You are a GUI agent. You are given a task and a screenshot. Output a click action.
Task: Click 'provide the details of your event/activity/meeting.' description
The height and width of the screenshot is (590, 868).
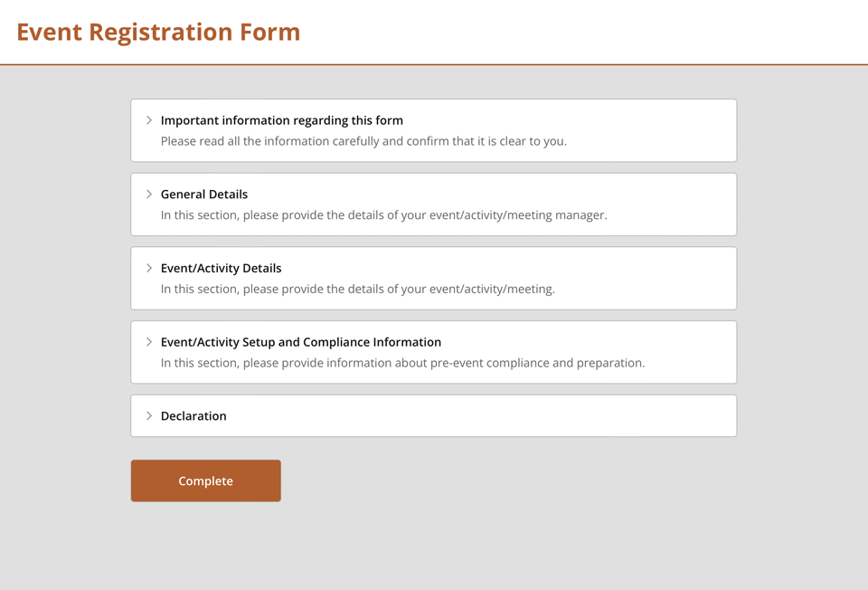click(357, 290)
